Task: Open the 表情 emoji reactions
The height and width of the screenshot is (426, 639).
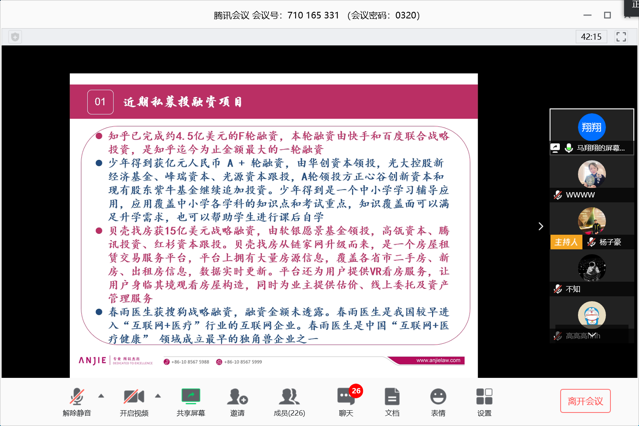Action: click(438, 401)
